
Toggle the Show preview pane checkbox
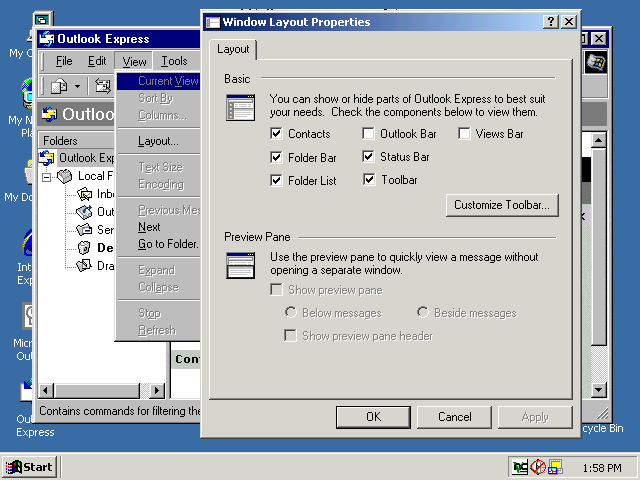pyautogui.click(x=276, y=290)
